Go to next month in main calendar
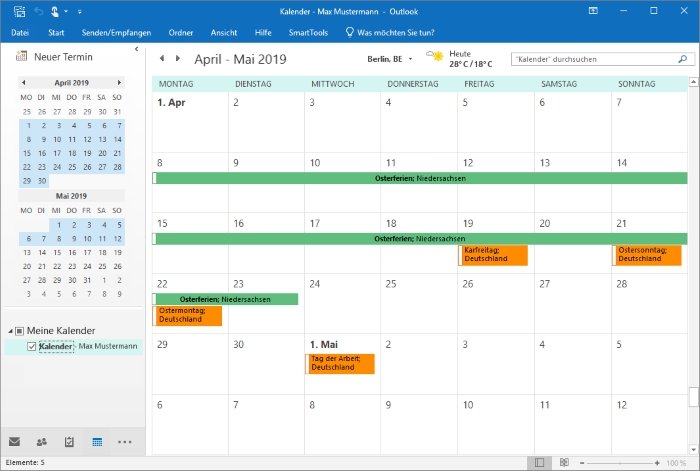Image resolution: width=700 pixels, height=471 pixels. 178,58
